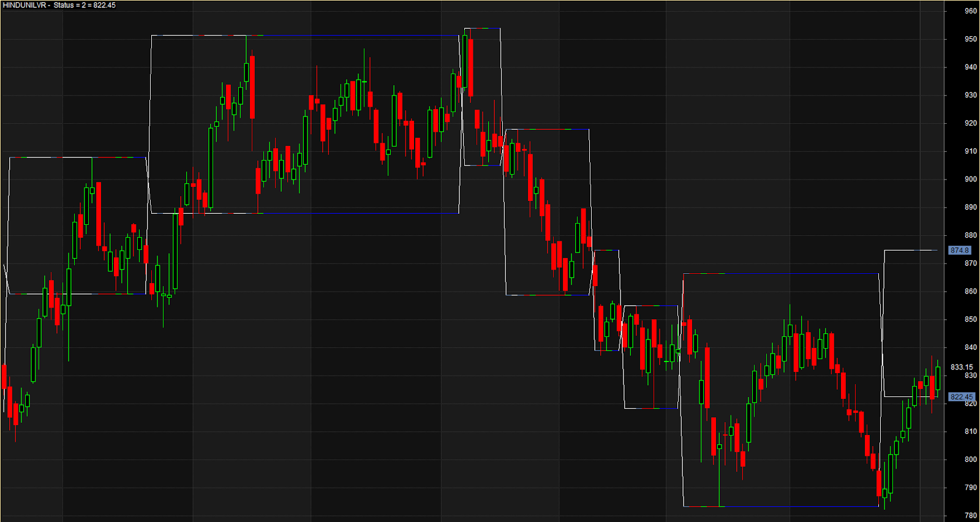Click the 930 price axis label
Image resolution: width=980 pixels, height=522 pixels.
[971, 96]
